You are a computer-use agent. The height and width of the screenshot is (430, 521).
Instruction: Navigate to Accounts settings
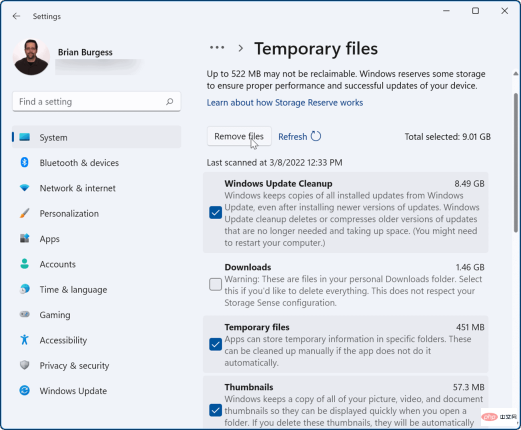[97, 264]
